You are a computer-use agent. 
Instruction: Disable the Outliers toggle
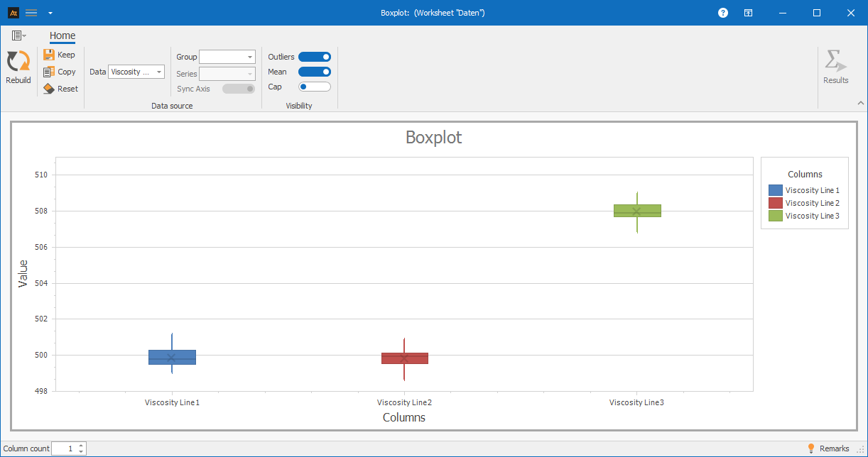[x=315, y=57]
